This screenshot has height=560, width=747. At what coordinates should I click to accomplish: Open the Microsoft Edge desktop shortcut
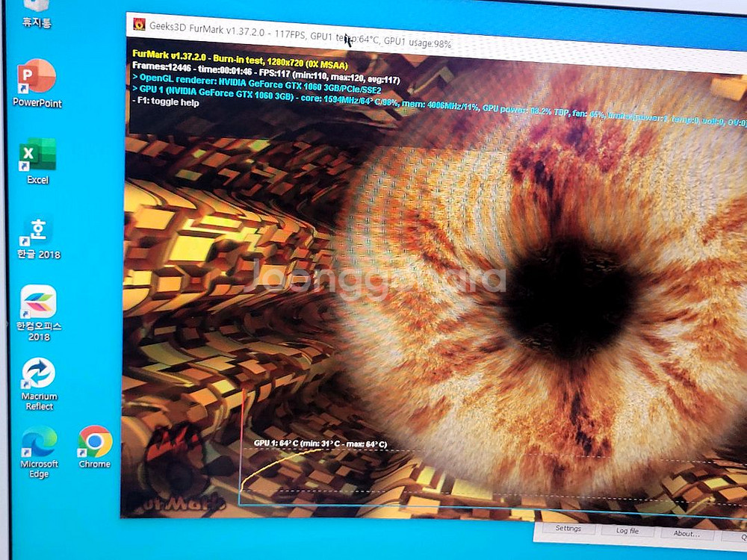39,452
